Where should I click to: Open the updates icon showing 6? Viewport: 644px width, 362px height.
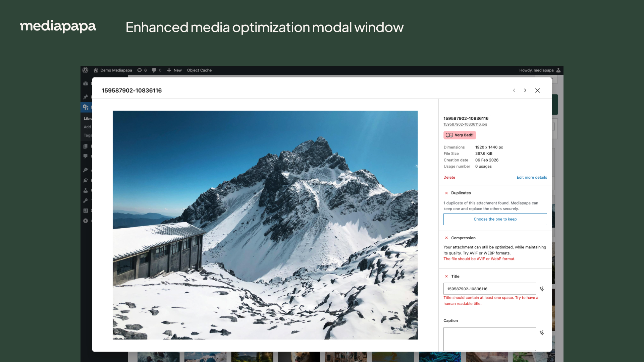142,70
